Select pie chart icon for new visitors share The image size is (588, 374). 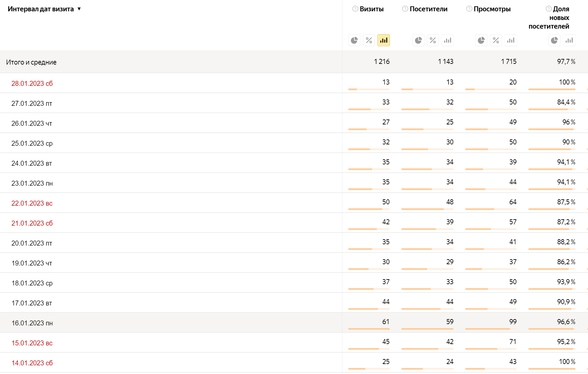coord(554,40)
